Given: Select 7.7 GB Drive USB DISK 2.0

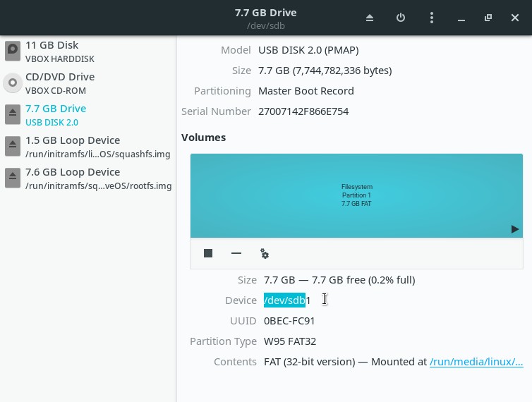Looking at the screenshot, I should coord(88,115).
